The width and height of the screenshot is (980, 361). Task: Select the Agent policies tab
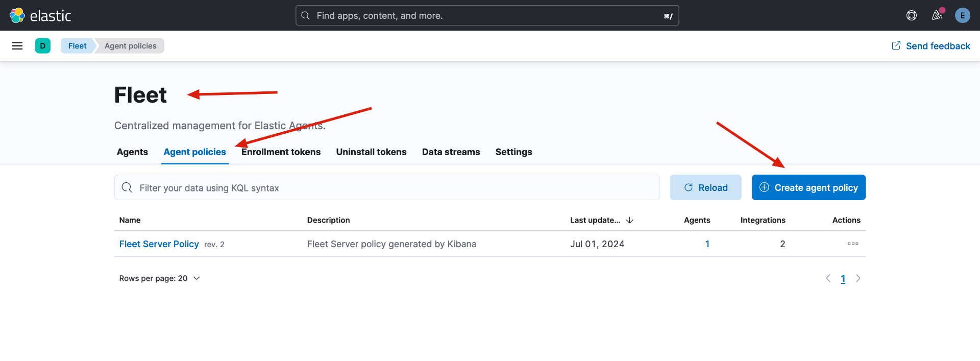(194, 152)
